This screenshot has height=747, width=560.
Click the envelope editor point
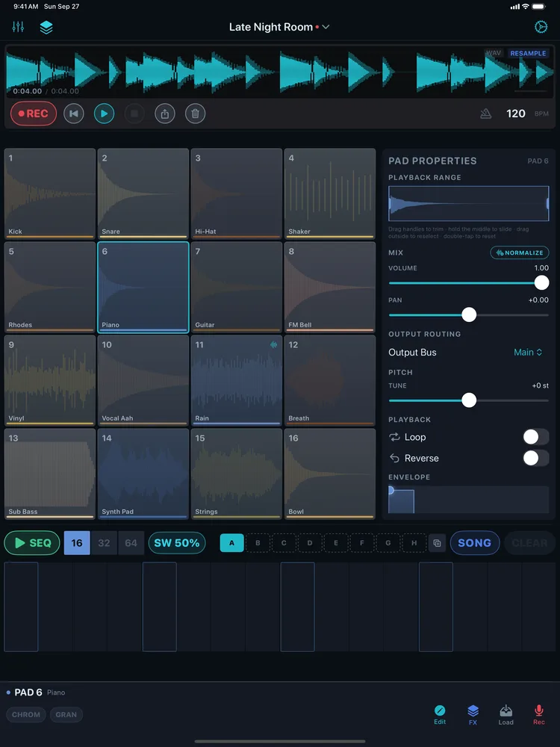click(391, 490)
